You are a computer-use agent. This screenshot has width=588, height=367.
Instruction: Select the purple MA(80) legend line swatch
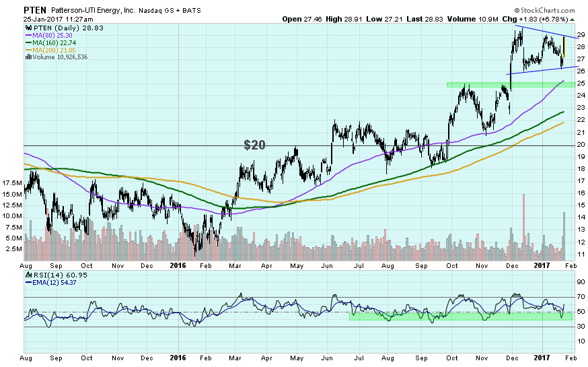coord(28,35)
